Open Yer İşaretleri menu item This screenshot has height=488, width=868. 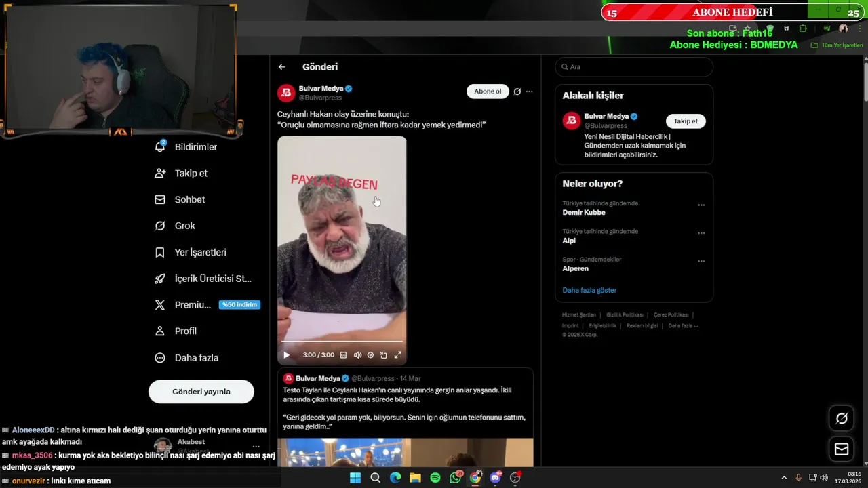point(201,252)
